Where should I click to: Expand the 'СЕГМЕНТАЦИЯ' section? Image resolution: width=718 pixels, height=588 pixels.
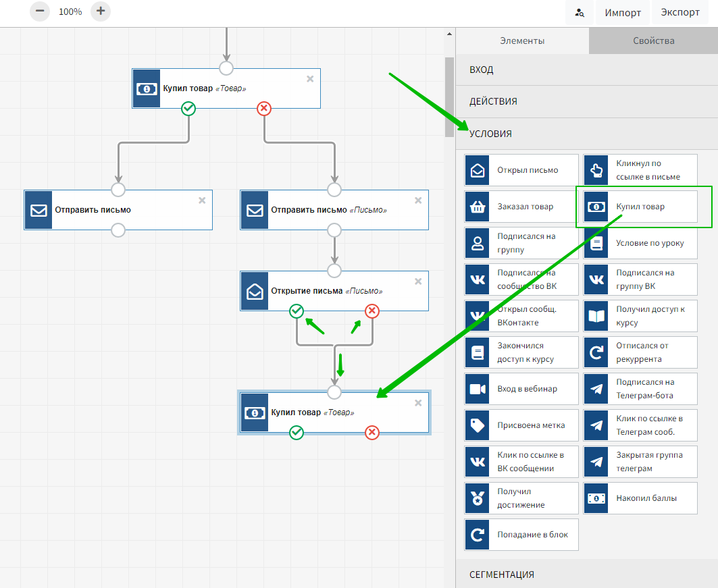(x=586, y=574)
